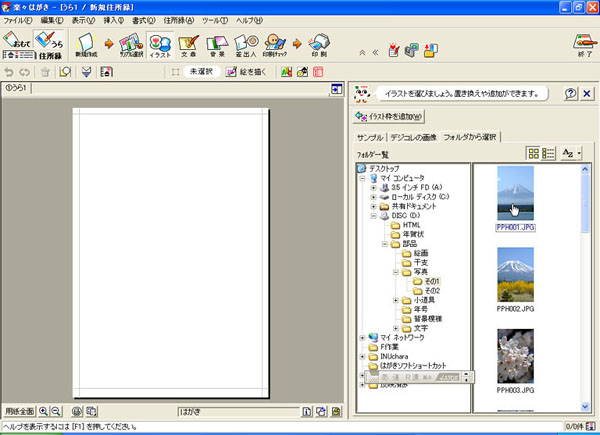Click the イラスト illustration toolbar icon
Image resolution: width=600 pixels, height=435 pixels.
tap(159, 45)
